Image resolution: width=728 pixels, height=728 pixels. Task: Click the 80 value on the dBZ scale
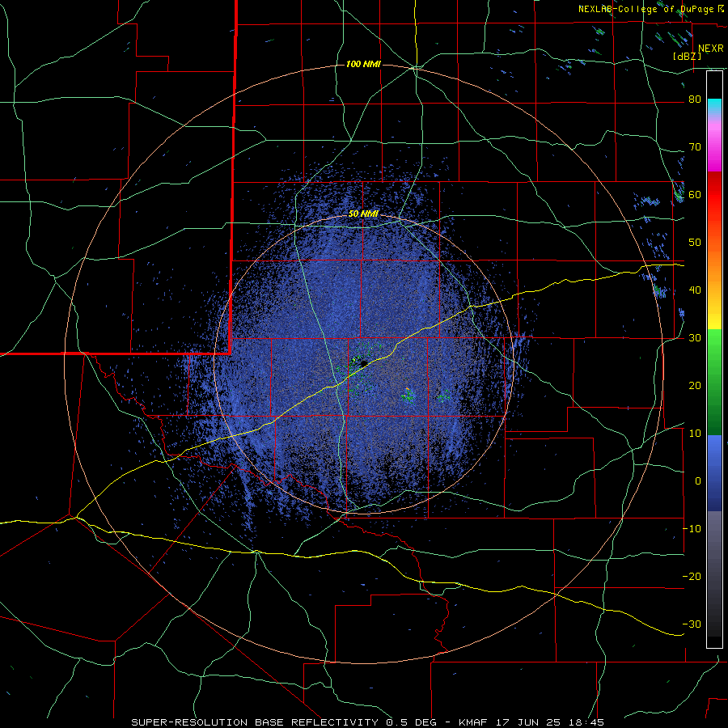pyautogui.click(x=695, y=99)
